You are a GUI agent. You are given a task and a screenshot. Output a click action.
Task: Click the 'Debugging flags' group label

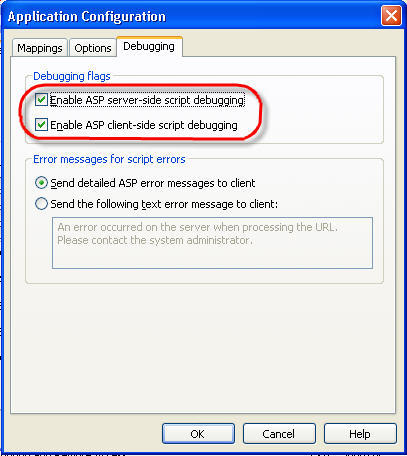[72, 76]
